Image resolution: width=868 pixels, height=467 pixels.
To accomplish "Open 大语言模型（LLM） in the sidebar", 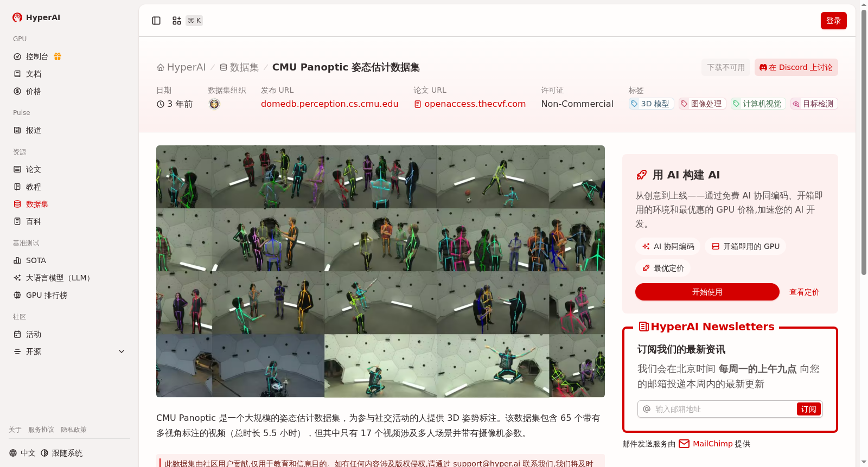I will (x=60, y=278).
